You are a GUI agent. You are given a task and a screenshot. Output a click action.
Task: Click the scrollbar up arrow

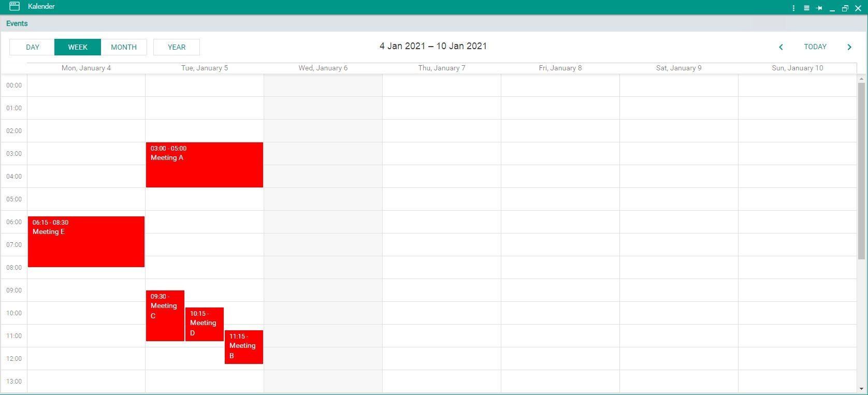pyautogui.click(x=861, y=79)
